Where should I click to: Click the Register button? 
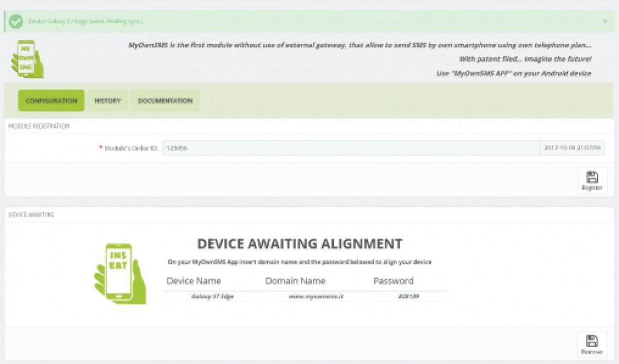(x=592, y=180)
